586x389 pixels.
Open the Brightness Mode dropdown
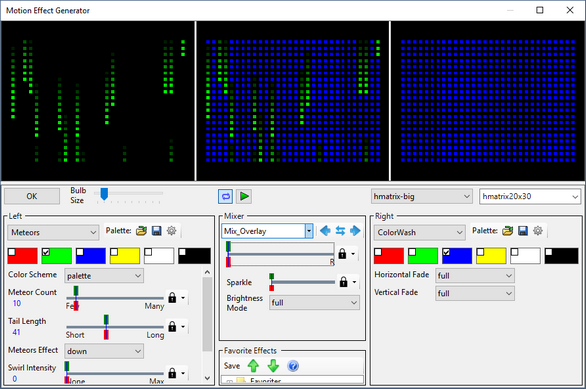(314, 302)
